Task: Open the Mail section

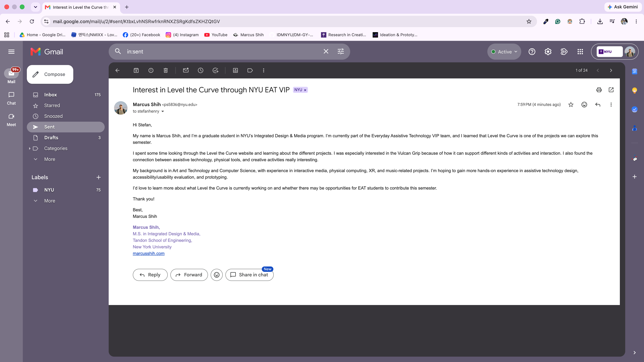Action: (x=11, y=76)
